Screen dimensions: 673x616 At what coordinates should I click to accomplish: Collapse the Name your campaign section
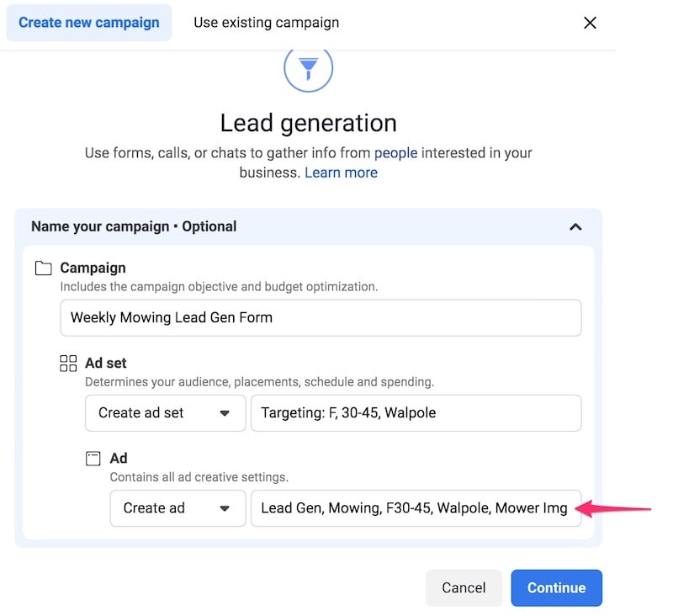click(x=576, y=226)
